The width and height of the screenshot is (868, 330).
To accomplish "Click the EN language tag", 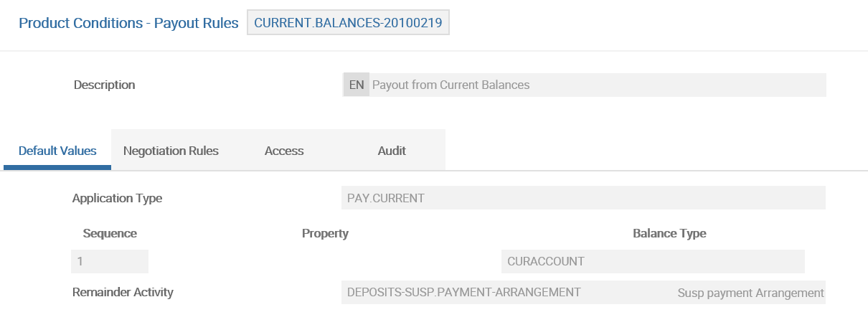I will coord(357,85).
